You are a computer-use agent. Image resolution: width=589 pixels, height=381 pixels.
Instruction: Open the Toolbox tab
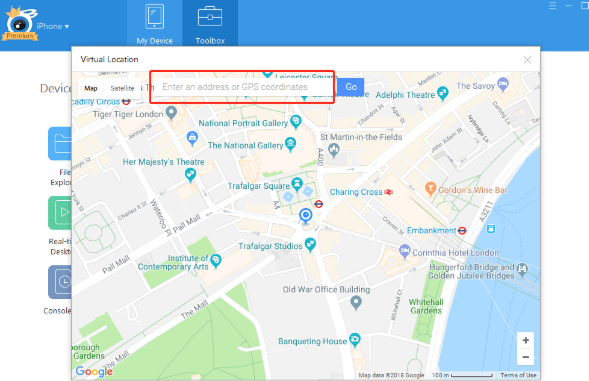tap(210, 24)
